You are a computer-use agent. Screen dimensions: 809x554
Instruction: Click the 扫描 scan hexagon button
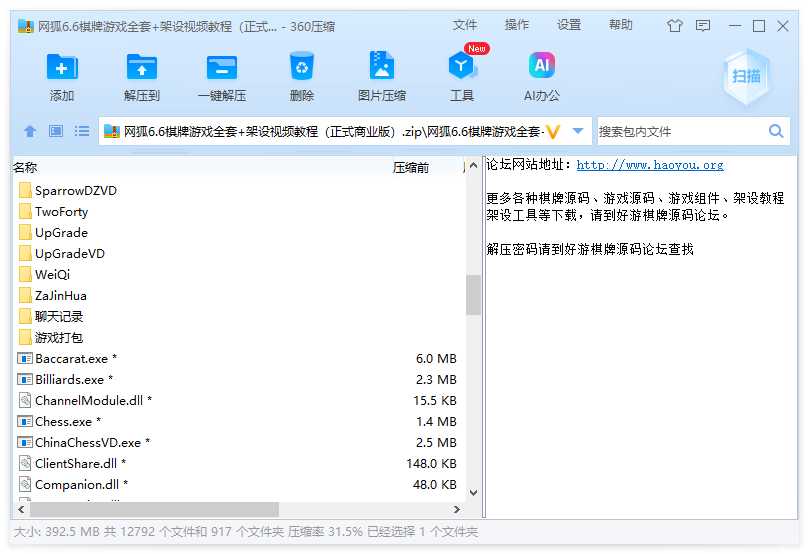click(x=746, y=77)
